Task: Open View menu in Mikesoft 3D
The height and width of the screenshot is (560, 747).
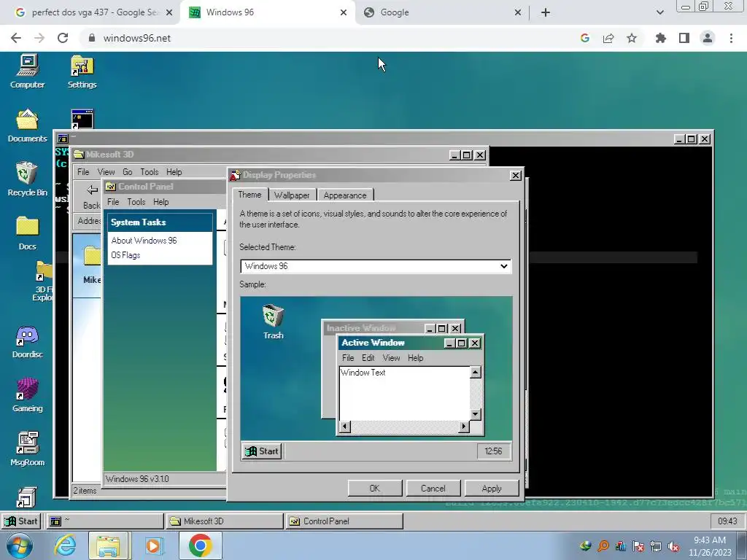Action: click(x=107, y=172)
